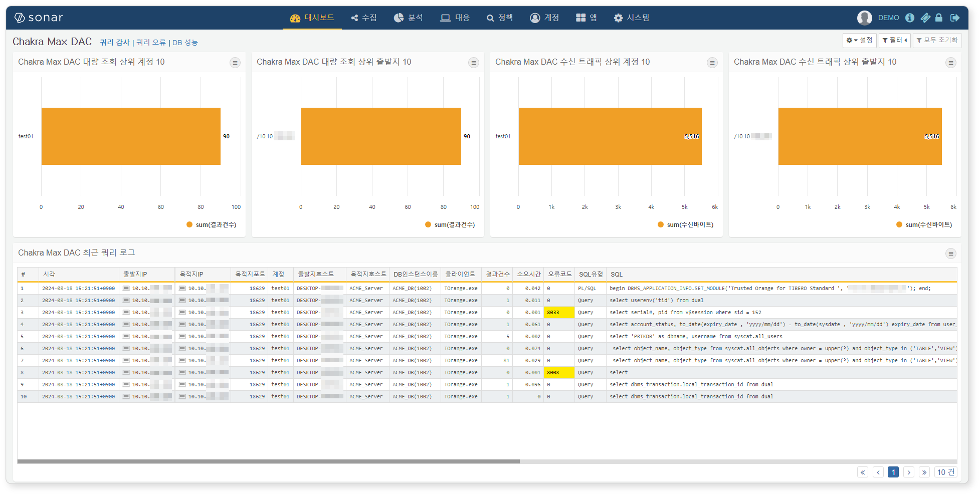Sort by the SQL유형 column header
This screenshot has width=980, height=495.
pos(591,275)
